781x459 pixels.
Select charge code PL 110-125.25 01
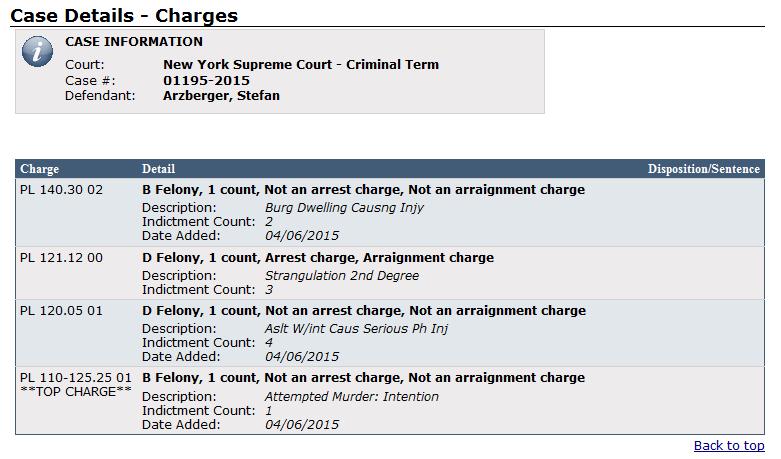(x=76, y=378)
